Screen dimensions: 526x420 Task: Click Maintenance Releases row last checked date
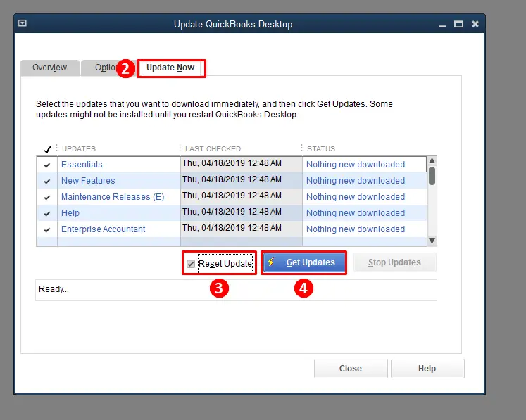click(x=232, y=196)
